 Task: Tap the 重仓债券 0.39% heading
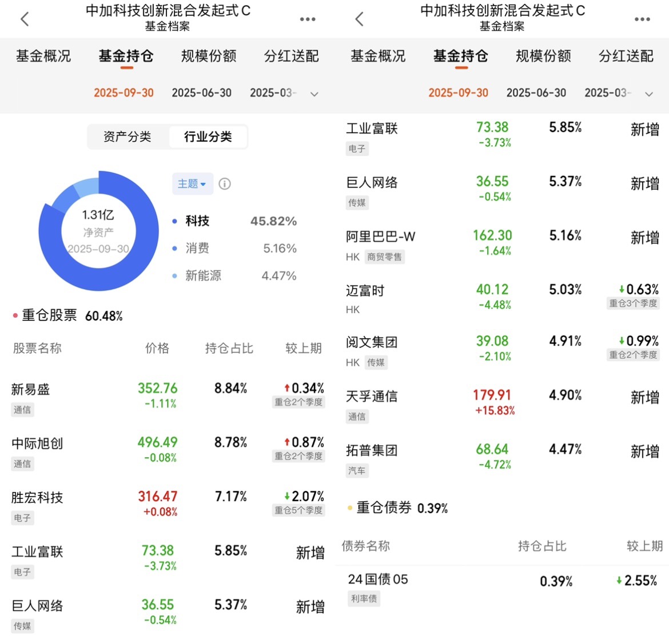click(398, 508)
